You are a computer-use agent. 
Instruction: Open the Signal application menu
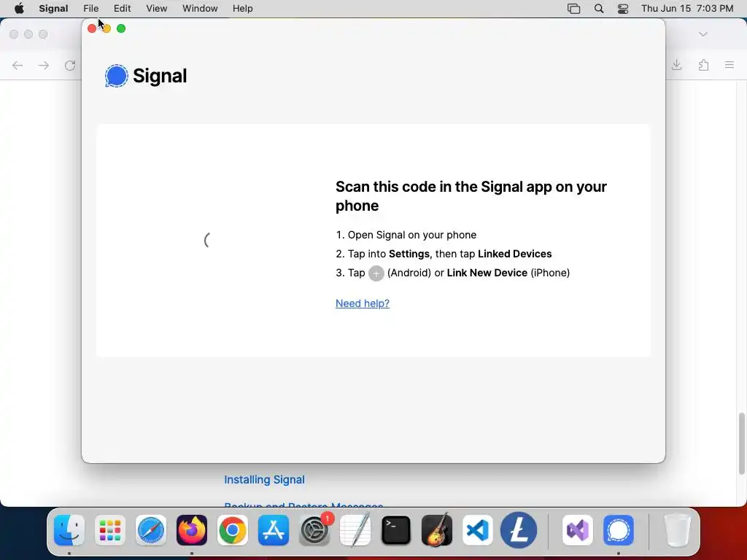click(53, 9)
